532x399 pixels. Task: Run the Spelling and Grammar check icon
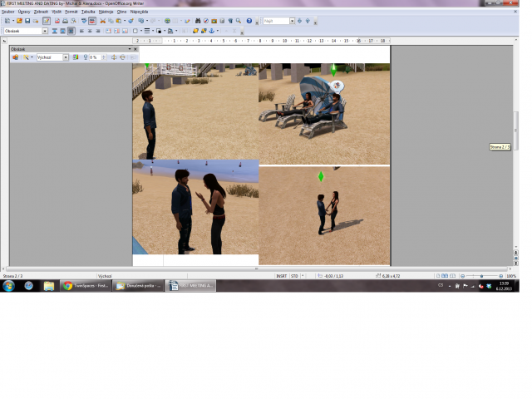[84, 21]
